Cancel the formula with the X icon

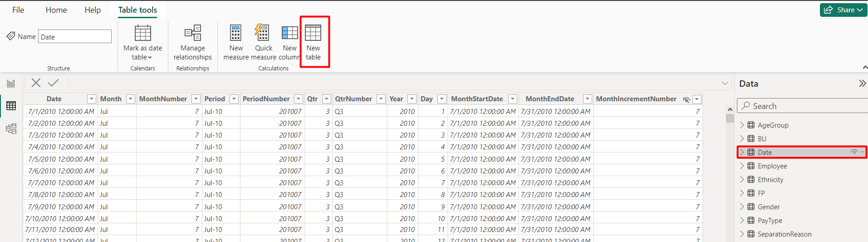tap(36, 83)
